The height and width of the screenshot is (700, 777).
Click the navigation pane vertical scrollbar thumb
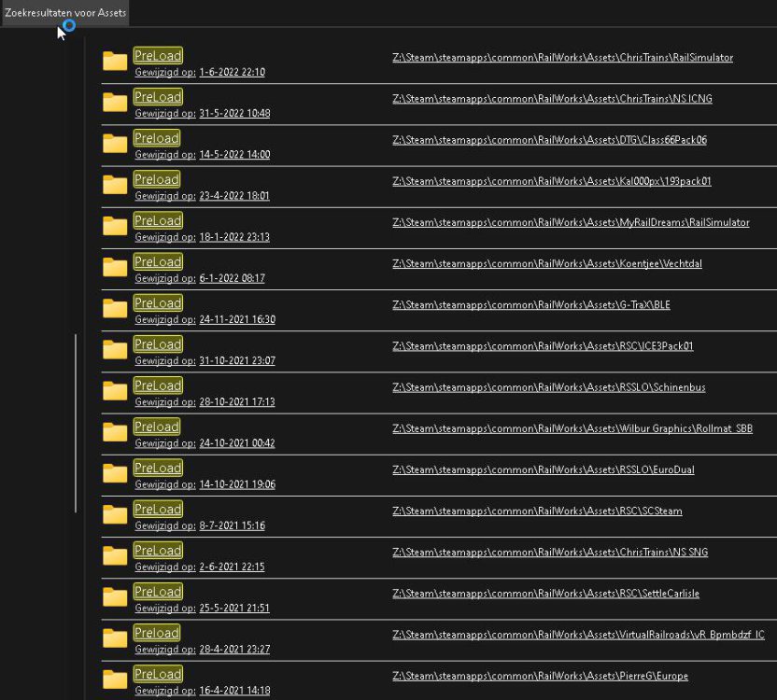tap(76, 423)
